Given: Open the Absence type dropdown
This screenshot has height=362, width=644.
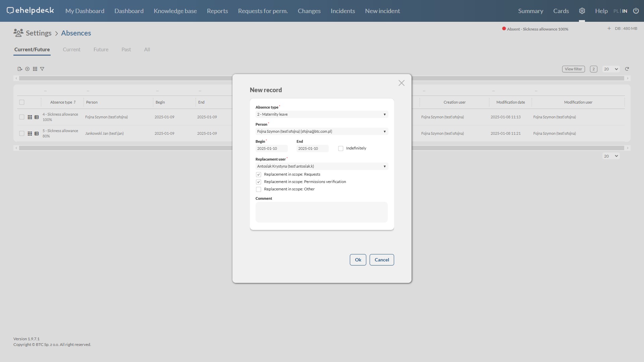Looking at the screenshot, I should 322,115.
